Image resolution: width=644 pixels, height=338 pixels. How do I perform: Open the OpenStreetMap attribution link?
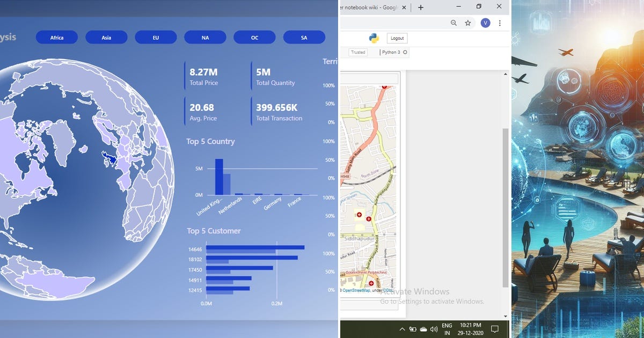[356, 290]
